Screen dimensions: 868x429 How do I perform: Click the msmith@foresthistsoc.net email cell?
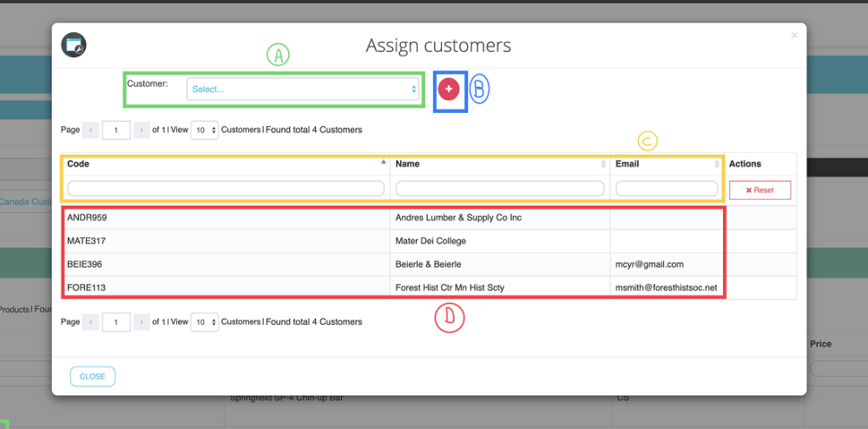[667, 287]
